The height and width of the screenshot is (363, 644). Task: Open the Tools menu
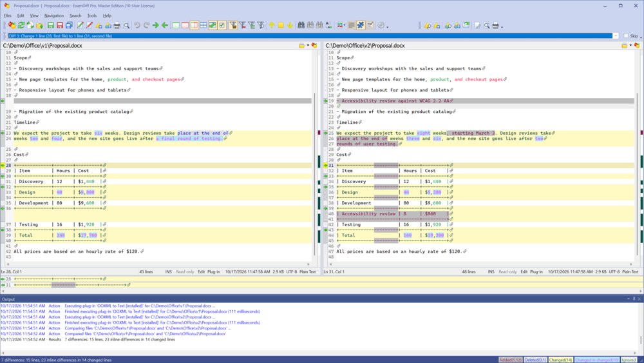point(92,15)
